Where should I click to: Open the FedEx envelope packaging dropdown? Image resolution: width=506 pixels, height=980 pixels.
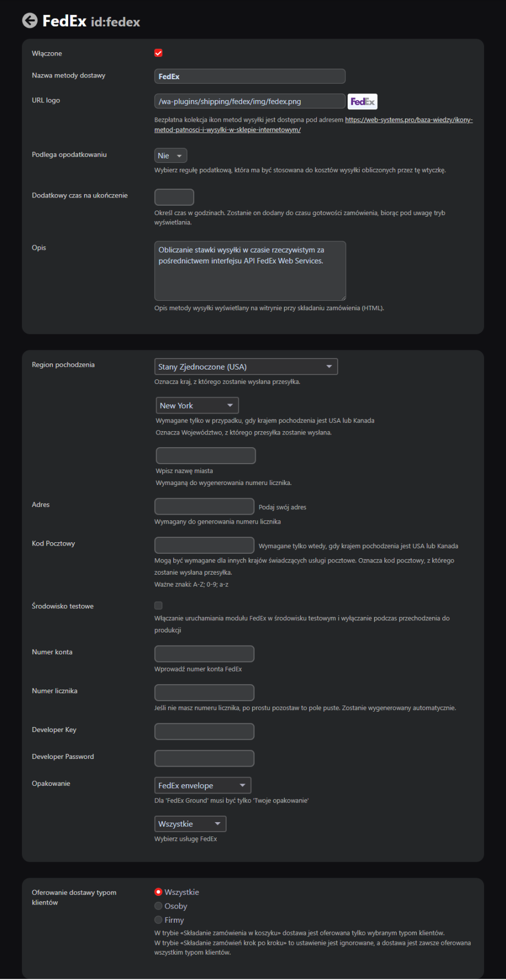tap(202, 785)
